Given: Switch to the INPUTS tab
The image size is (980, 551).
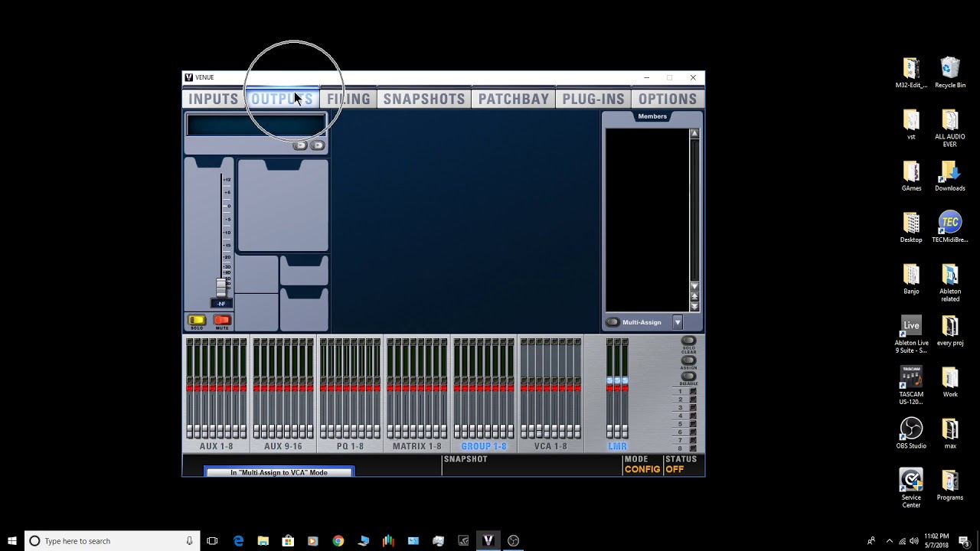Looking at the screenshot, I should 214,99.
